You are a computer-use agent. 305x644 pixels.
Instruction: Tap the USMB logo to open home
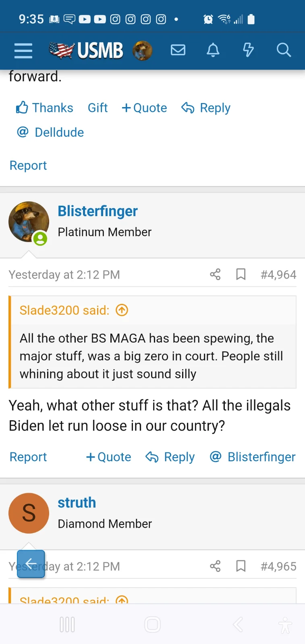[x=86, y=50]
